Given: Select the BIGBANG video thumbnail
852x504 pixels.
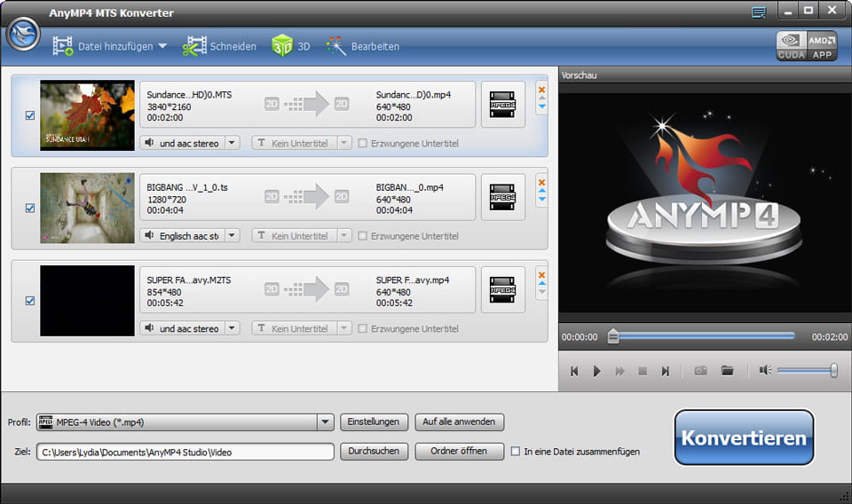Looking at the screenshot, I should coord(87,208).
